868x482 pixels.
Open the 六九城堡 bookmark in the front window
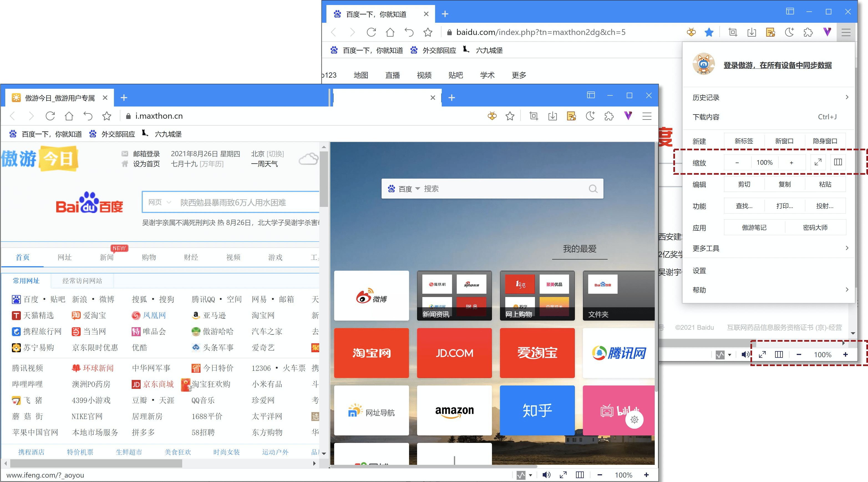(161, 134)
